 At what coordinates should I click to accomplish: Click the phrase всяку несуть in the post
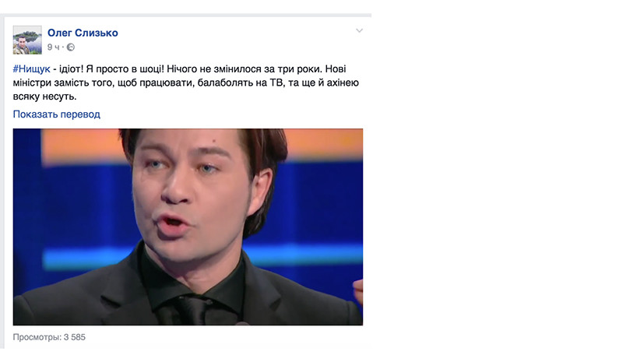pyautogui.click(x=44, y=97)
